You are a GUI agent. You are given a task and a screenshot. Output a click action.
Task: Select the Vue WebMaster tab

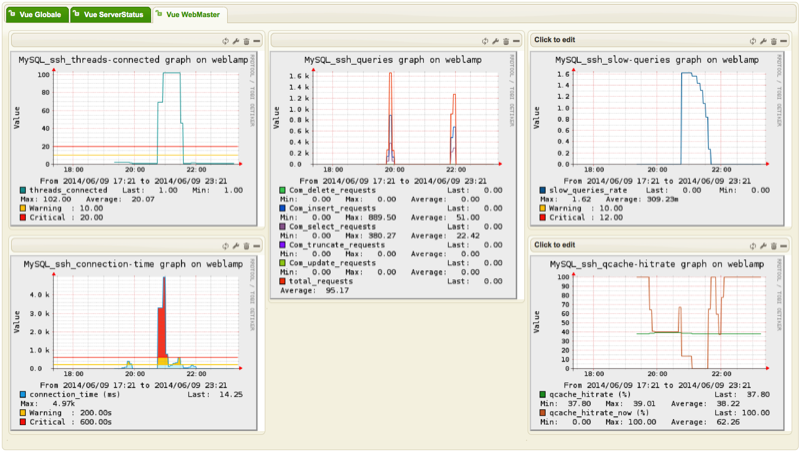(190, 16)
